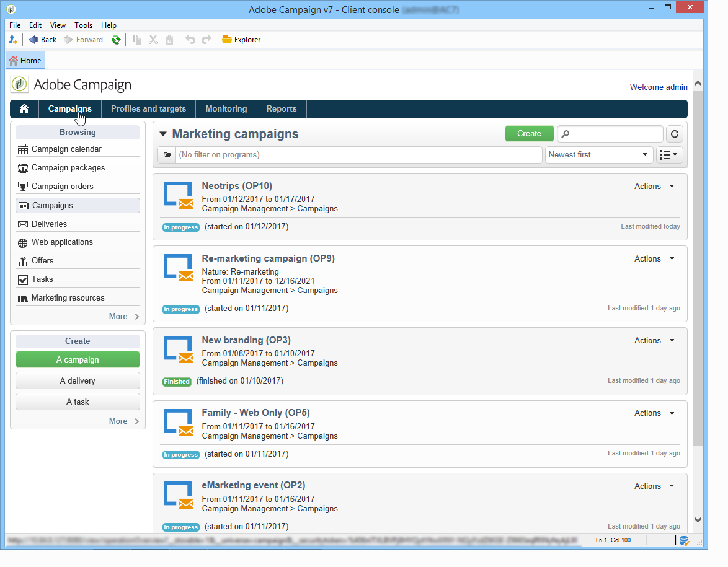Go Back using the blue arrow
The image size is (728, 567).
42,40
